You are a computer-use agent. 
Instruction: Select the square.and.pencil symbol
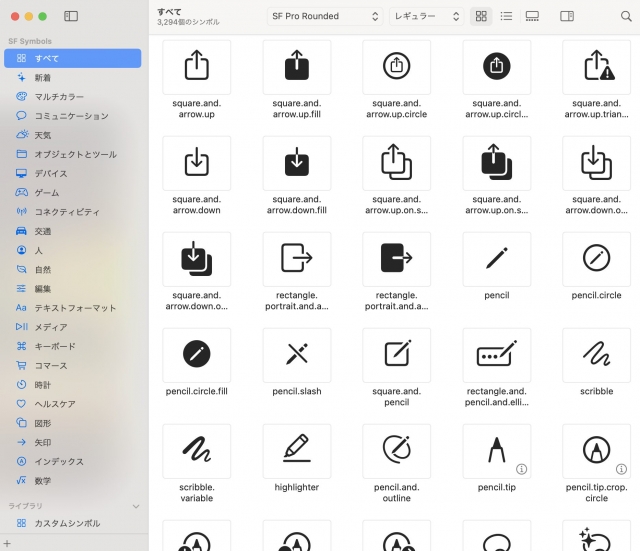coord(396,355)
